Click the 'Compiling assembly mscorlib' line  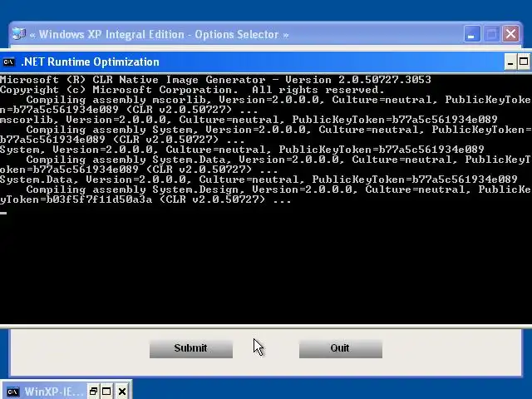point(278,100)
